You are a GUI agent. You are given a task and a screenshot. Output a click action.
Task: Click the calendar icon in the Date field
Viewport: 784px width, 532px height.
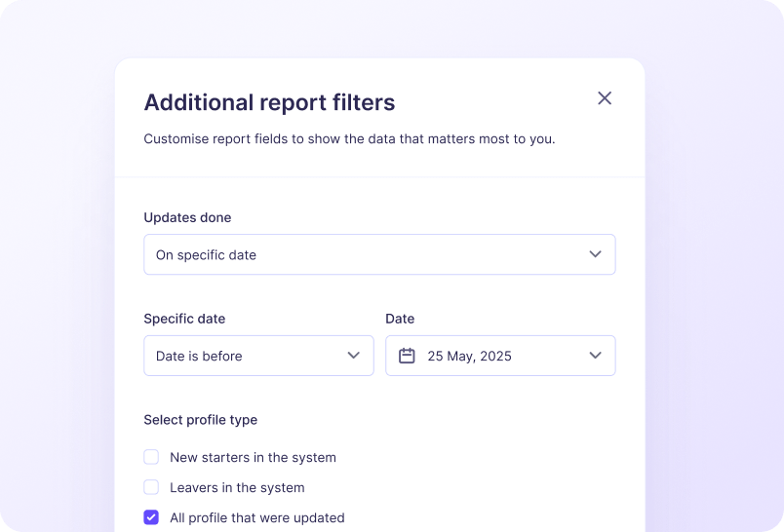(407, 356)
